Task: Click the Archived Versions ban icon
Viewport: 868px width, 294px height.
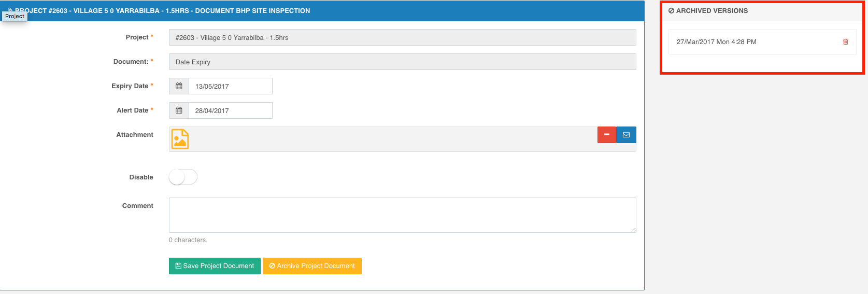Action: click(x=671, y=11)
